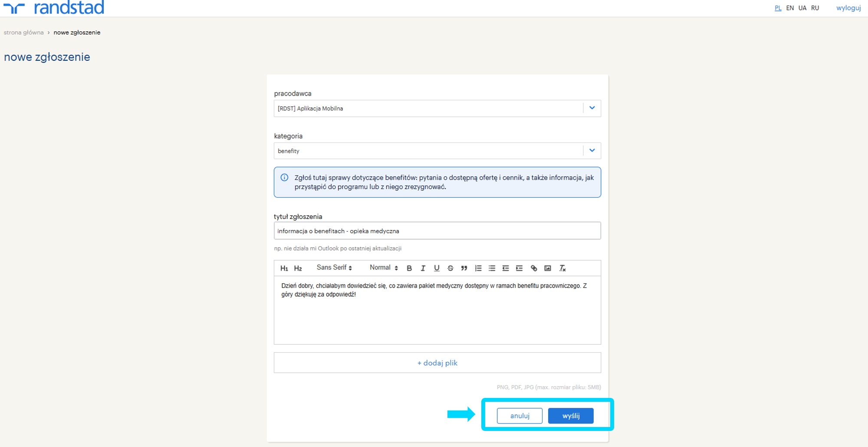Screen dimensions: 868x447
Task: Apply Heading 1 style
Action: click(x=284, y=268)
